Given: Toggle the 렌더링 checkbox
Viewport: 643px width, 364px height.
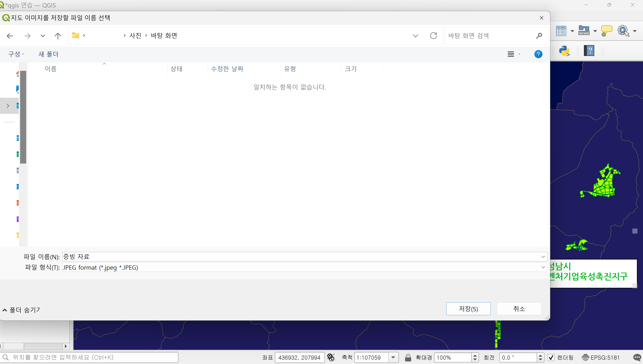Looking at the screenshot, I should pos(551,358).
